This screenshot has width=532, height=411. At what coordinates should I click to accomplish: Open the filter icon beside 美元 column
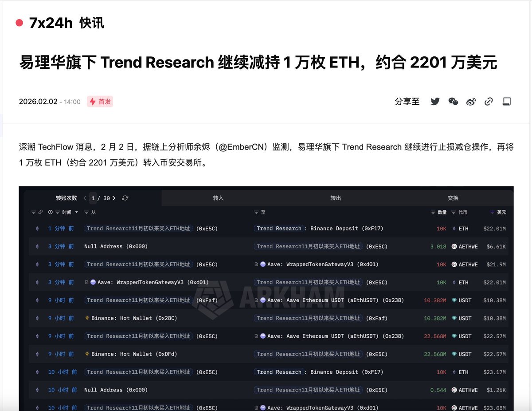pyautogui.click(x=492, y=213)
